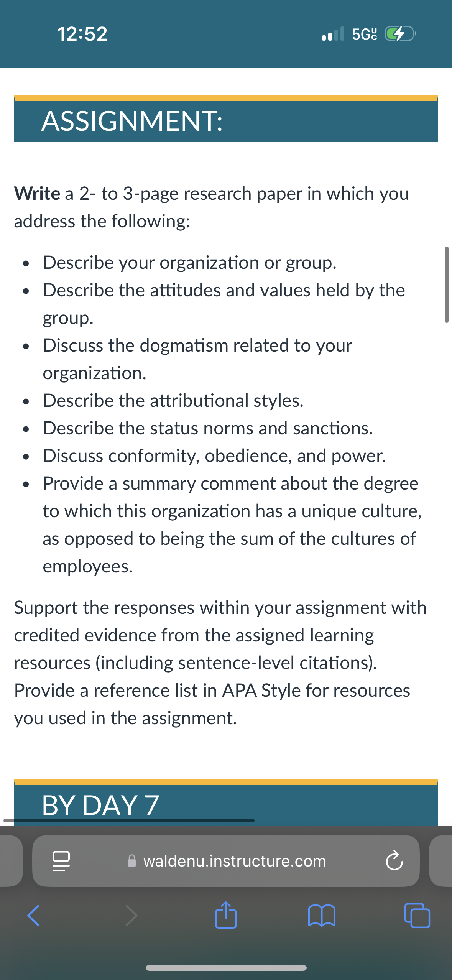The height and width of the screenshot is (980, 452).
Task: Tap the battery charging indicator
Action: [x=400, y=34]
